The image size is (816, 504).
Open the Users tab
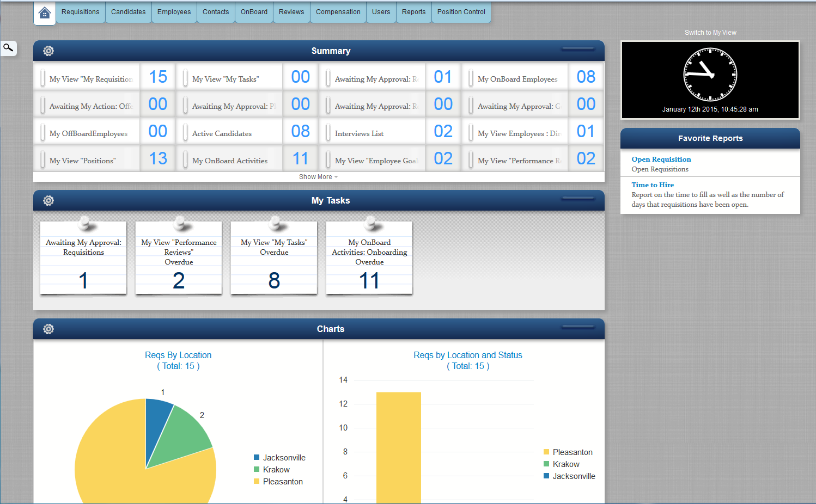[381, 12]
